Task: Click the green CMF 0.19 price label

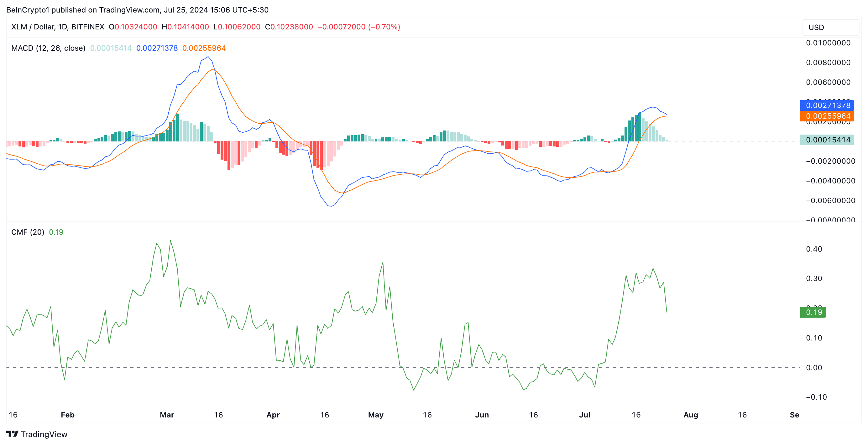Action: coord(813,312)
